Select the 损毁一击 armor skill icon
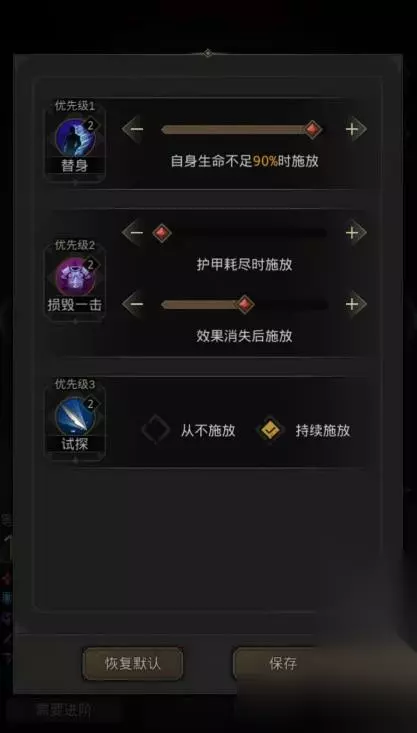The height and width of the screenshot is (733, 417). [x=75, y=277]
